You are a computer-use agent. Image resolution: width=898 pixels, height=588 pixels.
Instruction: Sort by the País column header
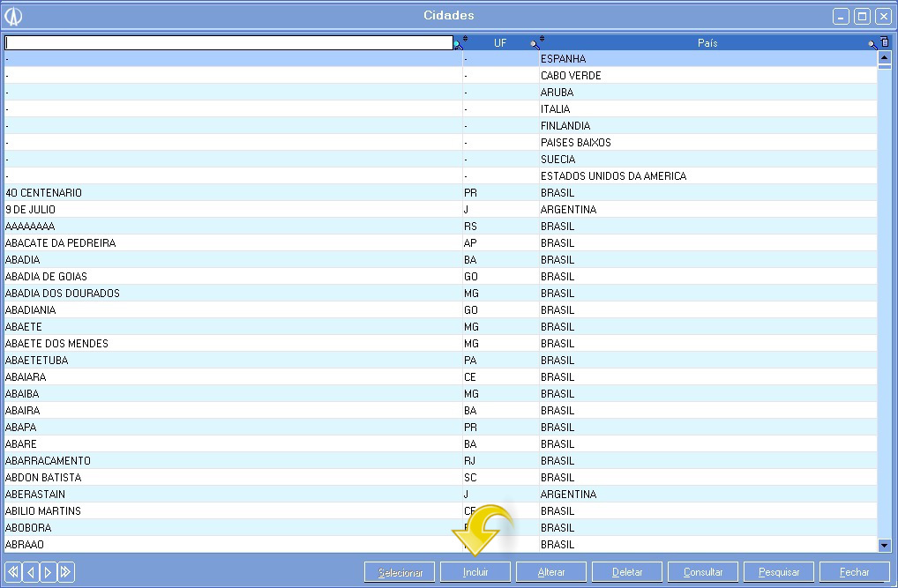click(707, 43)
